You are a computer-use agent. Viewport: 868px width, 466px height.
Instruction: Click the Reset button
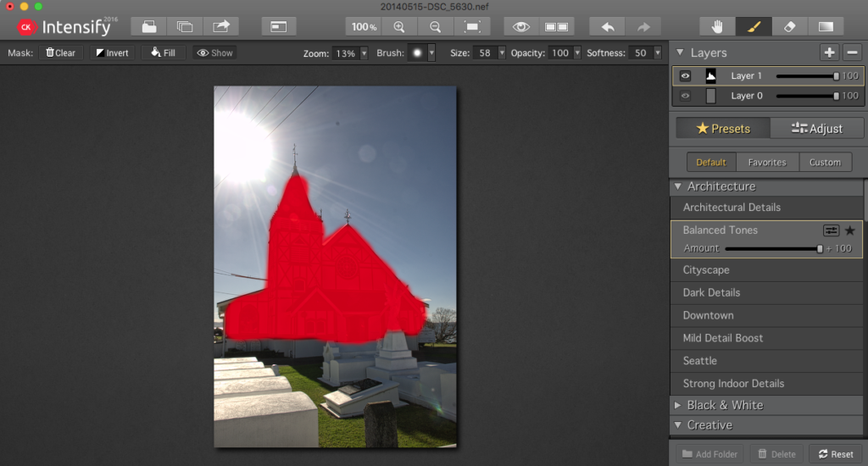[836, 454]
